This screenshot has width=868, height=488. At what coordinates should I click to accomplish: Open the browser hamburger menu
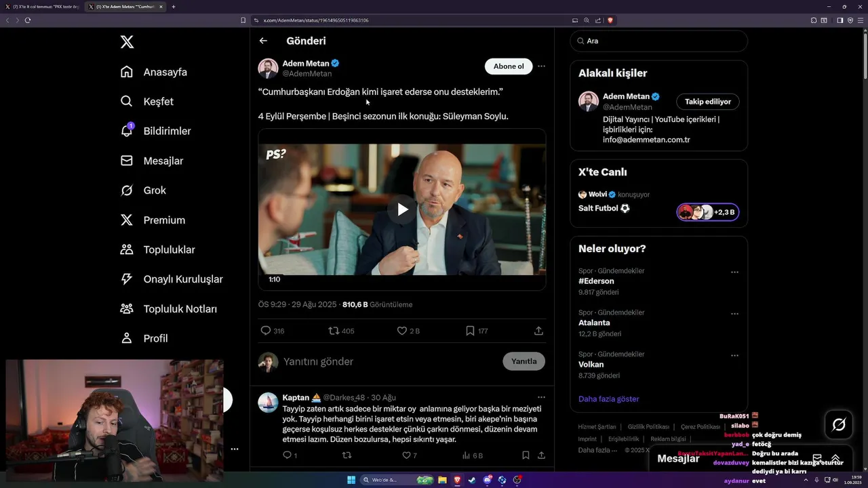(860, 20)
